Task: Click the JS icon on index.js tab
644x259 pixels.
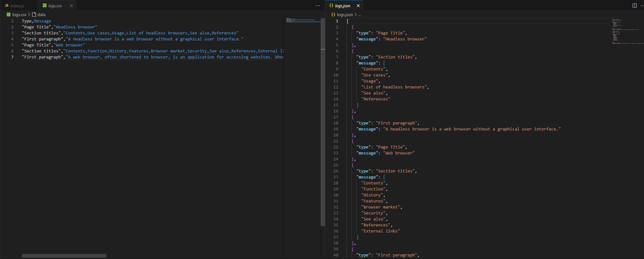Action: (7, 6)
